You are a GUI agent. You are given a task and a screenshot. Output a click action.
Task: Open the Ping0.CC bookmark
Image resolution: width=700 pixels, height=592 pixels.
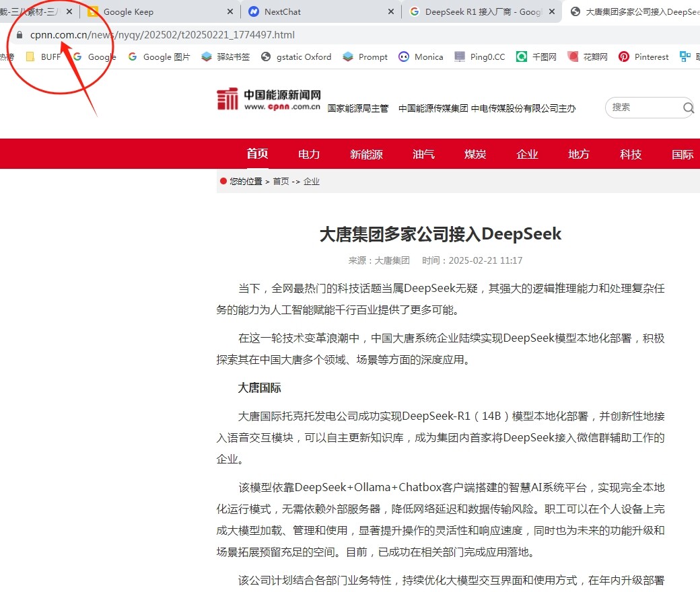click(x=480, y=57)
